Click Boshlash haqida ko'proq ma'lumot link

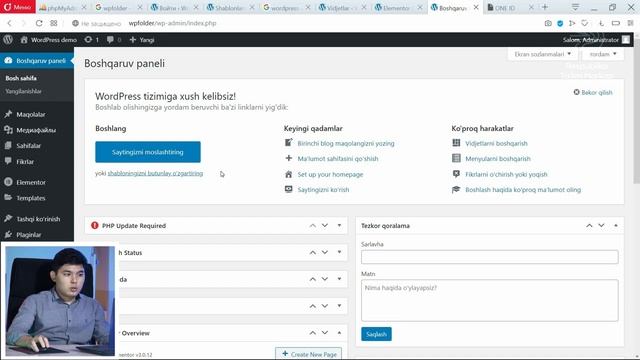(523, 190)
